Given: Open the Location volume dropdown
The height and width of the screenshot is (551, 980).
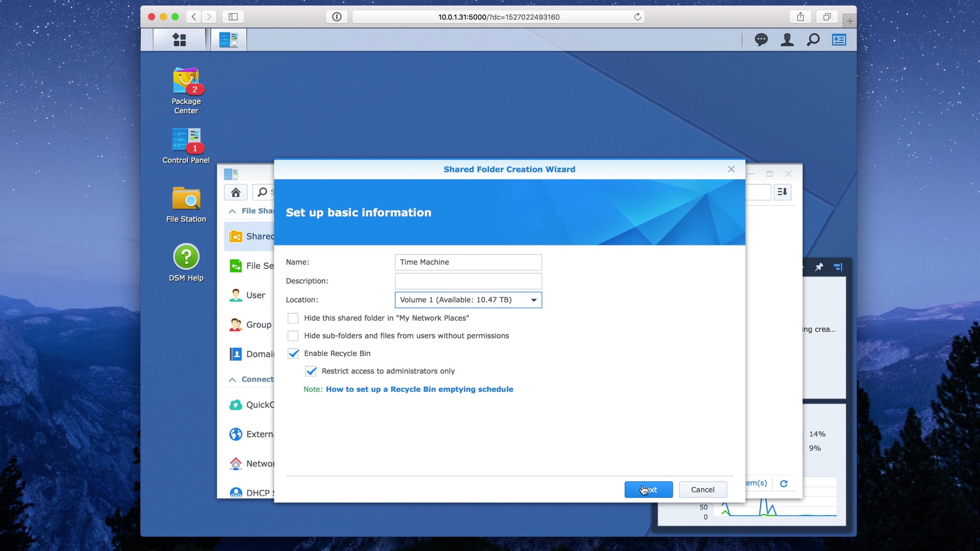Looking at the screenshot, I should [x=533, y=300].
